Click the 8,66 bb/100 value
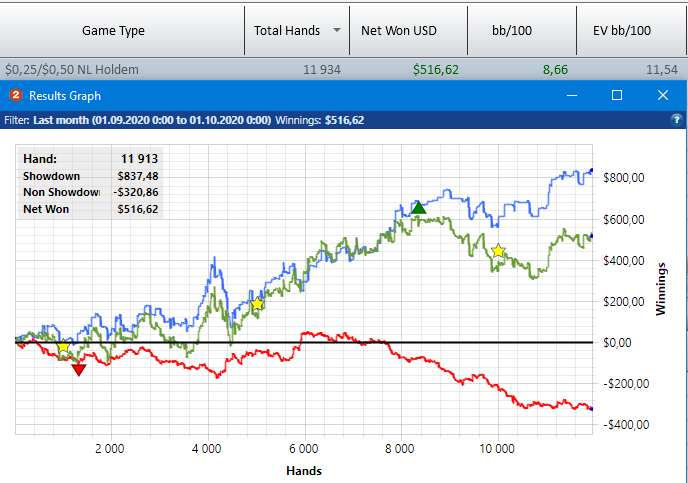This screenshot has height=483, width=688. [x=555, y=70]
